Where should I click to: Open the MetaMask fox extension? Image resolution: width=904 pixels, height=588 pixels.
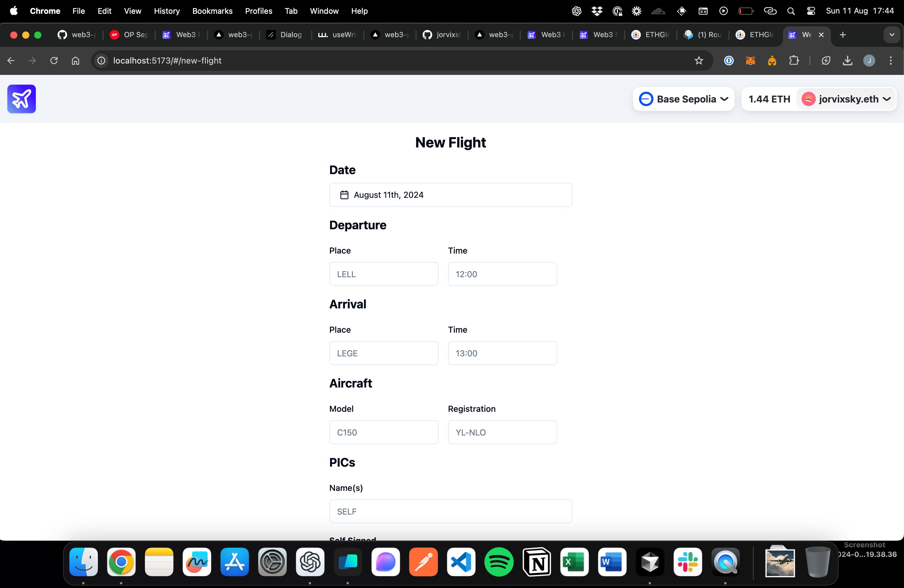pyautogui.click(x=751, y=61)
